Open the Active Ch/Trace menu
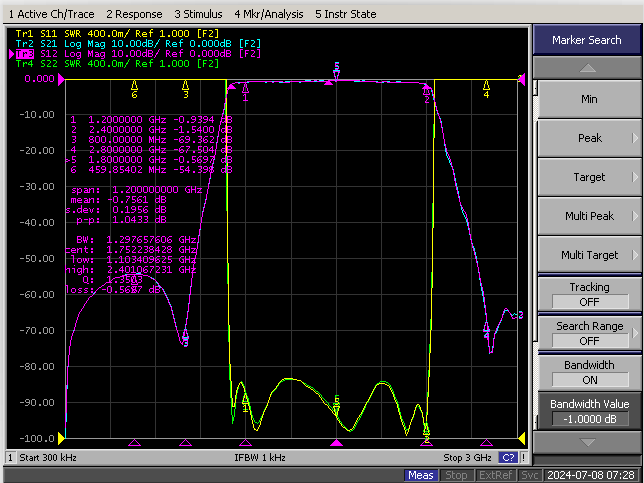This screenshot has width=644, height=483. coord(51,14)
